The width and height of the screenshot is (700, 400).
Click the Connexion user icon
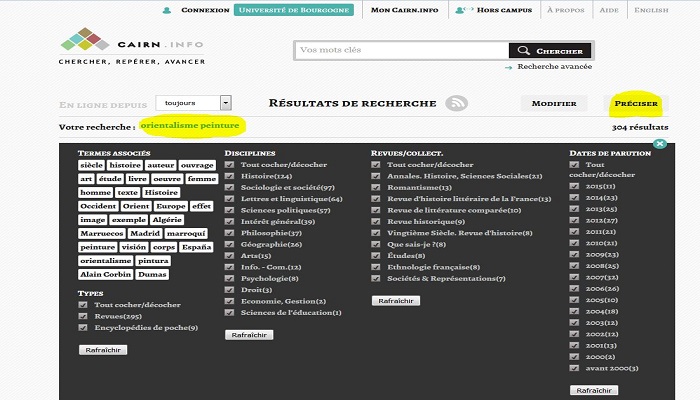tap(168, 10)
